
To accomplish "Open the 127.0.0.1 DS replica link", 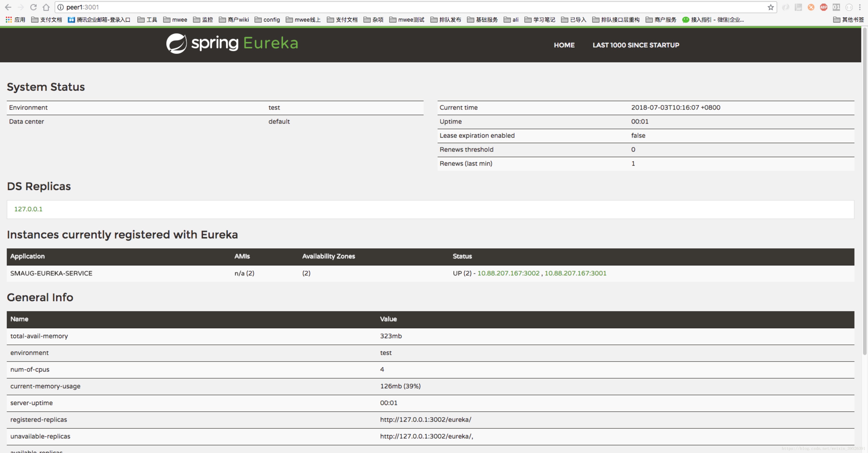I will click(28, 209).
